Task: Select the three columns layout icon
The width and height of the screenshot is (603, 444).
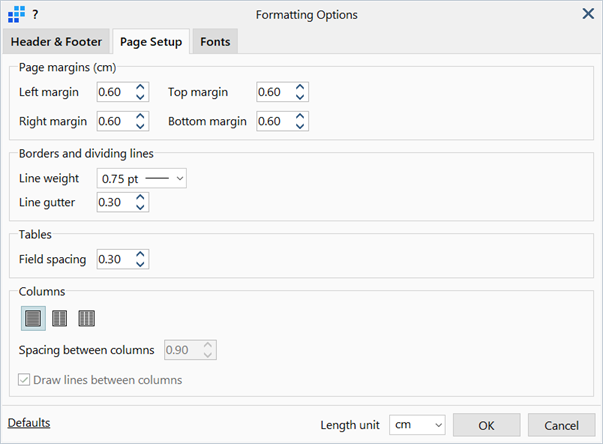Action: click(87, 318)
